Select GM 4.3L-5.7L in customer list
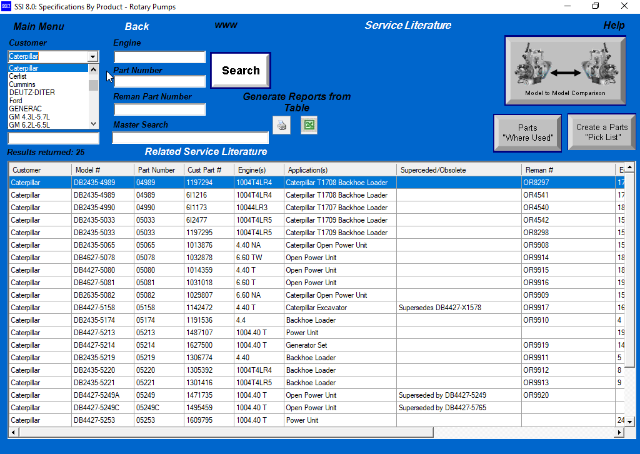Image resolution: width=640 pixels, height=454 pixels. [29, 117]
